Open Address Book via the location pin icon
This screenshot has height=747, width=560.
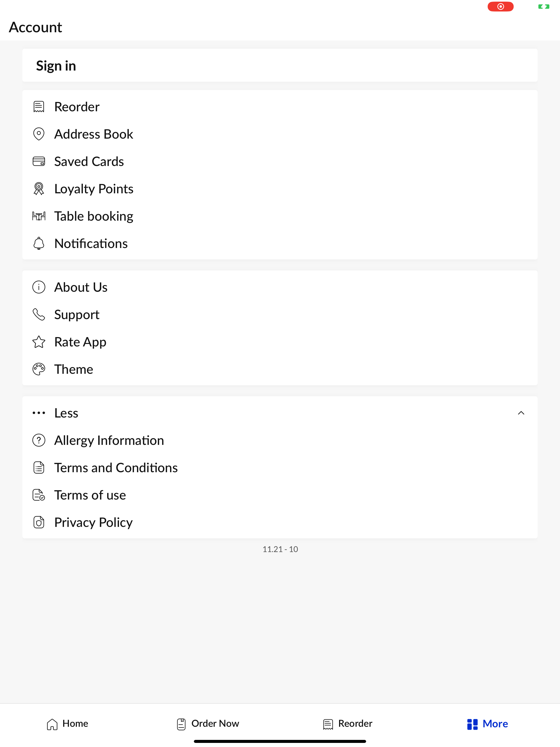coord(39,134)
